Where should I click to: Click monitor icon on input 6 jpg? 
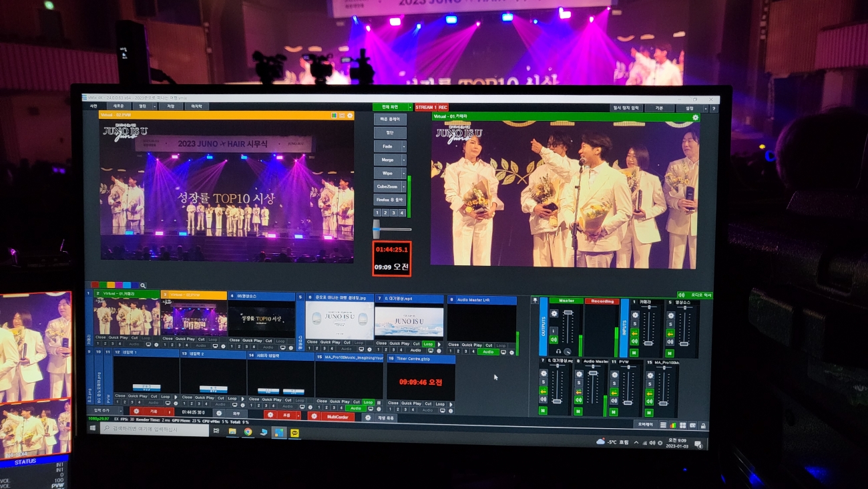[x=361, y=349]
